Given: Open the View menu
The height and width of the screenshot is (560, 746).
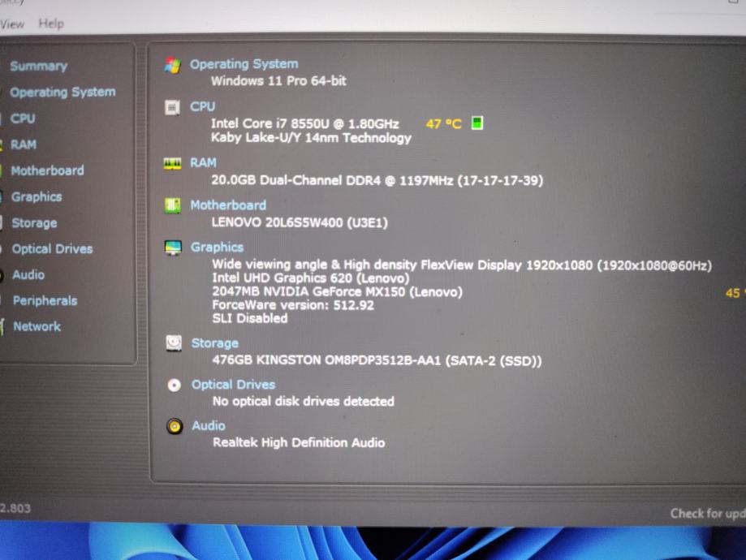Looking at the screenshot, I should click(x=12, y=24).
